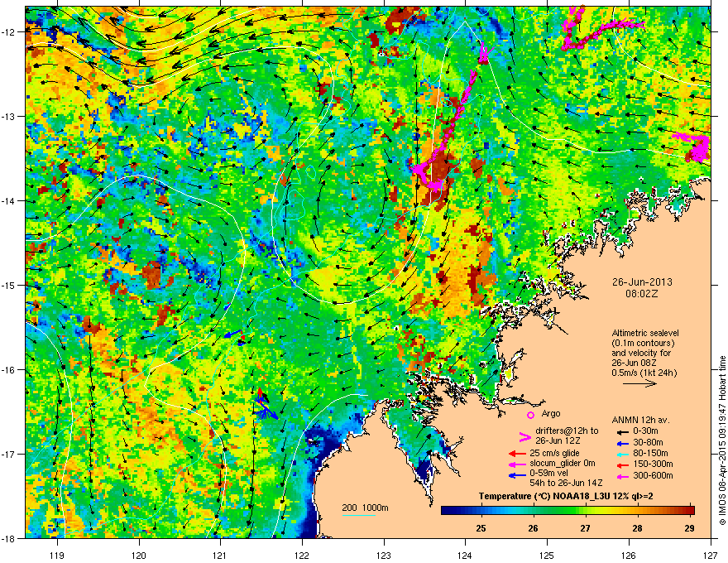Click the magenta Argo circle legend symbol

pyautogui.click(x=530, y=415)
